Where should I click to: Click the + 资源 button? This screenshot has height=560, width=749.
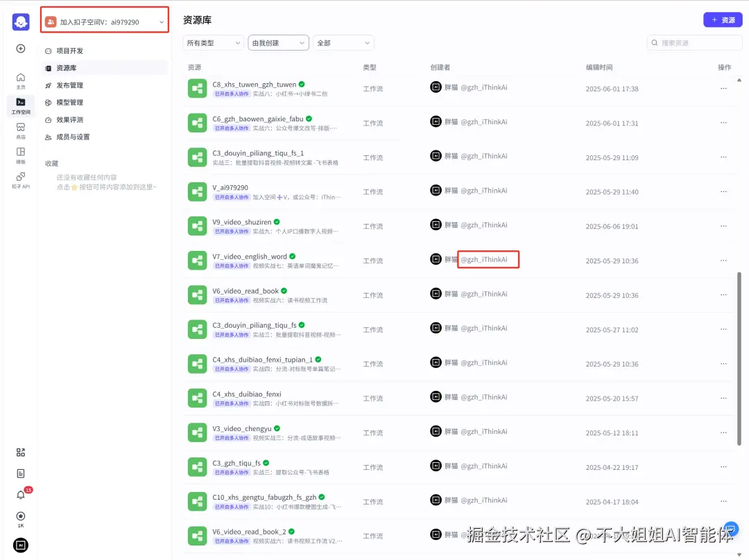[723, 19]
